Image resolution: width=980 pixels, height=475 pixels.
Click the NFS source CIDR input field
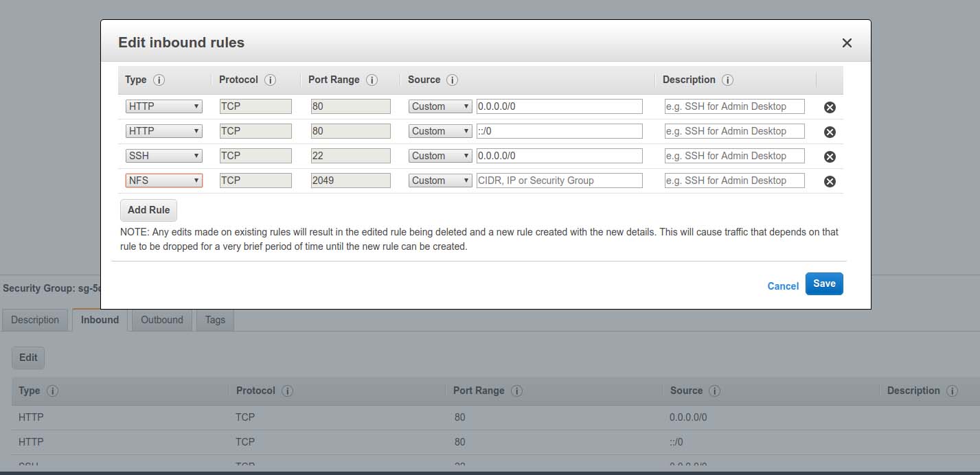coord(558,181)
